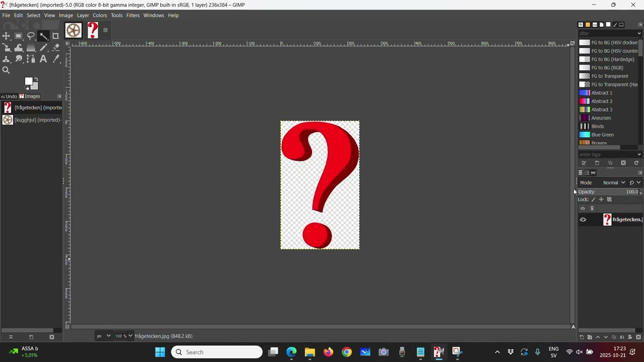The width and height of the screenshot is (644, 362).
Task: Click the foreground color swatch
Action: [x=29, y=81]
